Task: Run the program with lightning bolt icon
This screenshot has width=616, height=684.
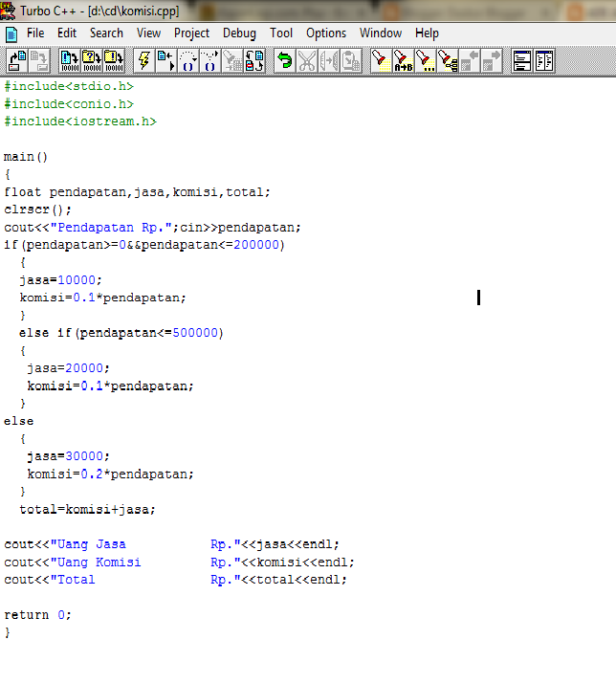Action: tap(144, 60)
